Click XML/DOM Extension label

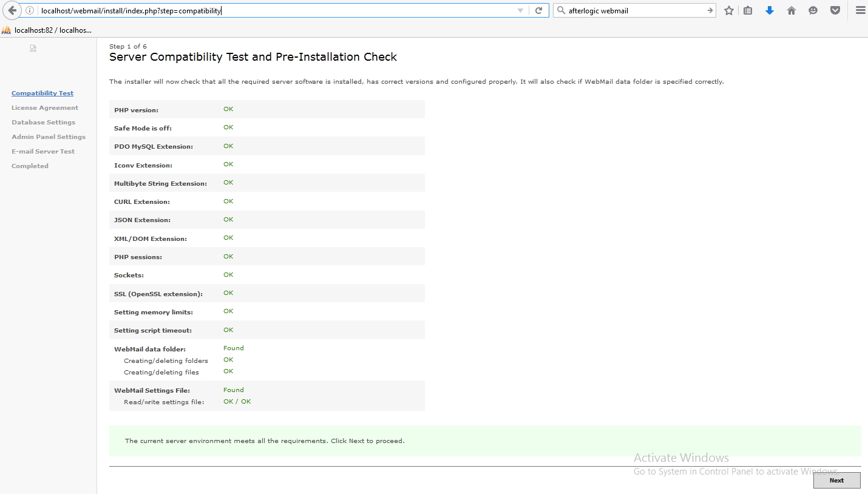point(151,239)
